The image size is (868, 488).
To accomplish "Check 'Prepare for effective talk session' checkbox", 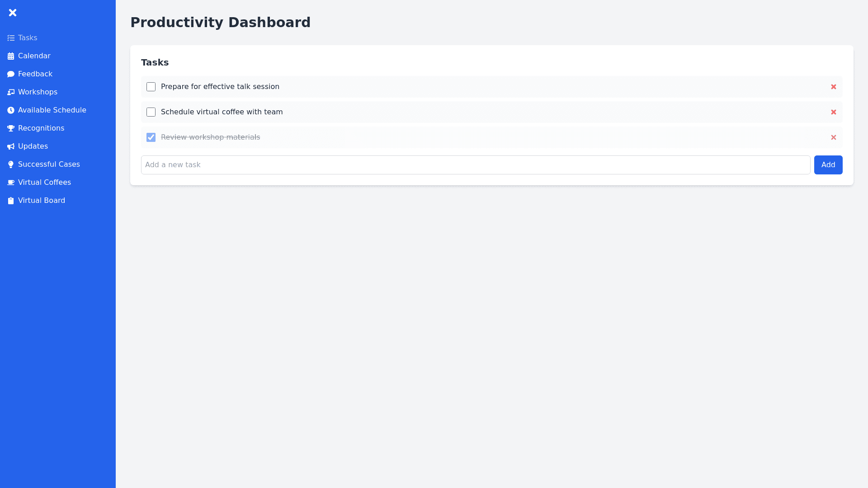I will 151,87.
